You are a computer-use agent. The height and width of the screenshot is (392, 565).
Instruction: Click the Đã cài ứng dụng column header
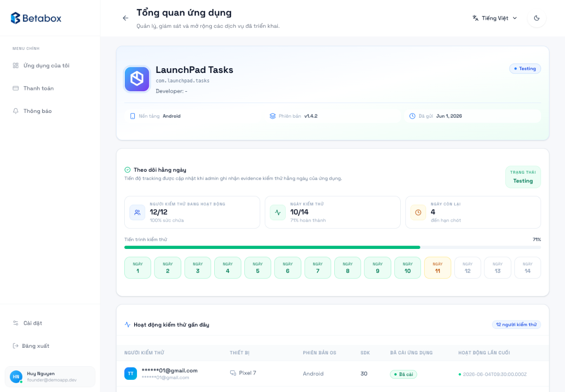click(x=412, y=353)
